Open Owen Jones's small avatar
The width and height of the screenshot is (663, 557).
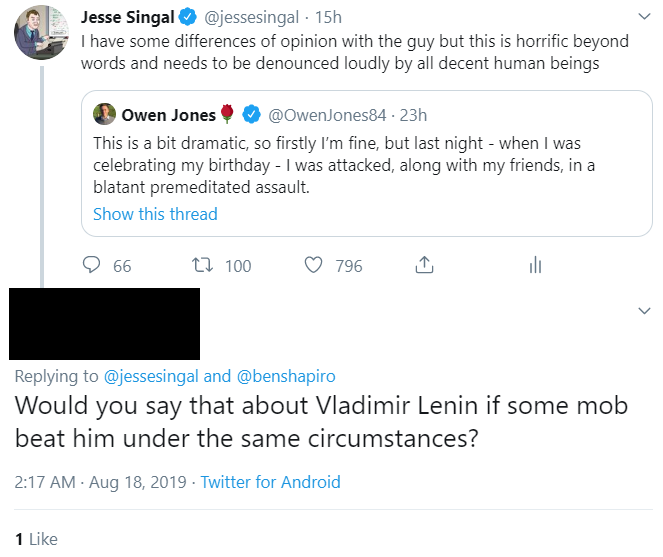104,115
